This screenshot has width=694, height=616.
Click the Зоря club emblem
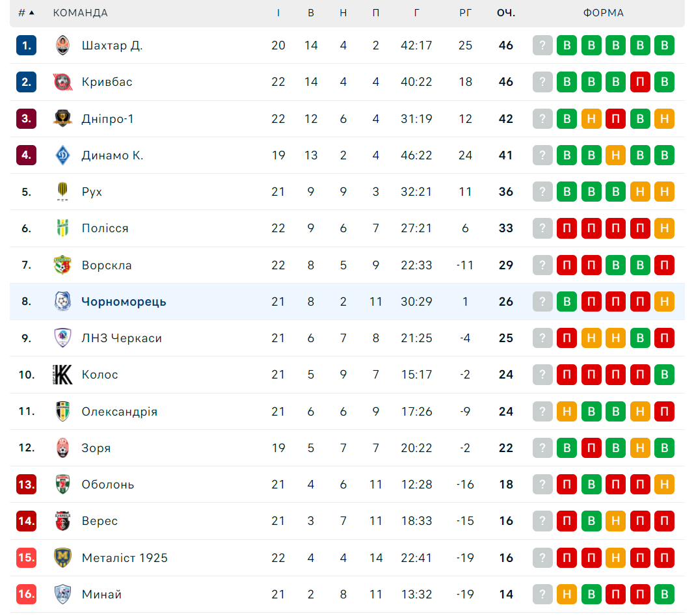[x=62, y=448]
